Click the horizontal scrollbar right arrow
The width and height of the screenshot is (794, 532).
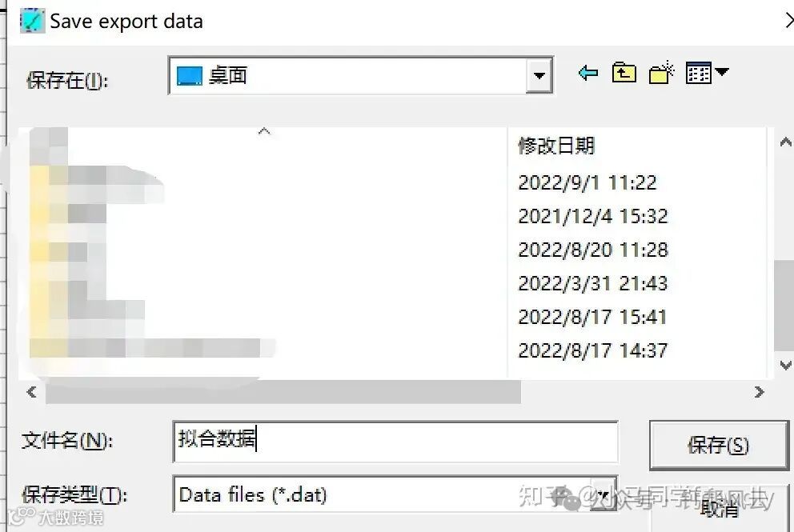click(759, 392)
